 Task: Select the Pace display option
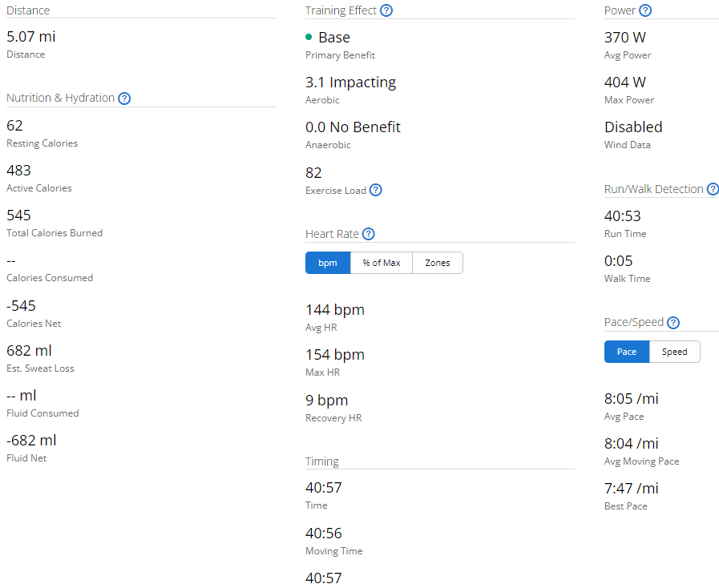tap(627, 352)
